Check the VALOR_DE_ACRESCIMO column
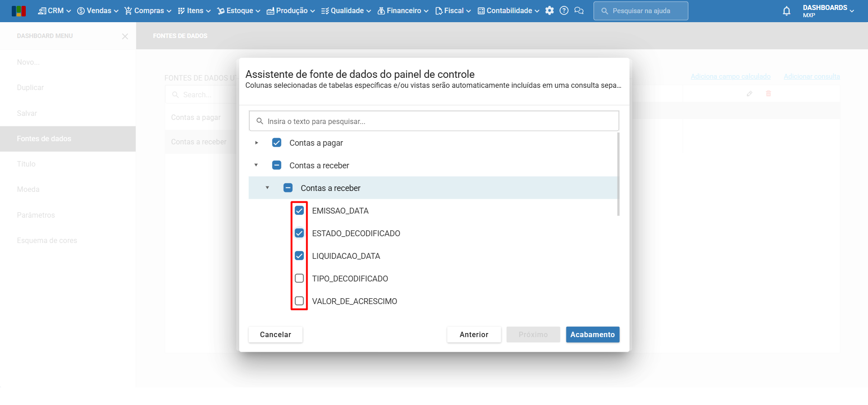This screenshot has height=405, width=868. (x=299, y=301)
